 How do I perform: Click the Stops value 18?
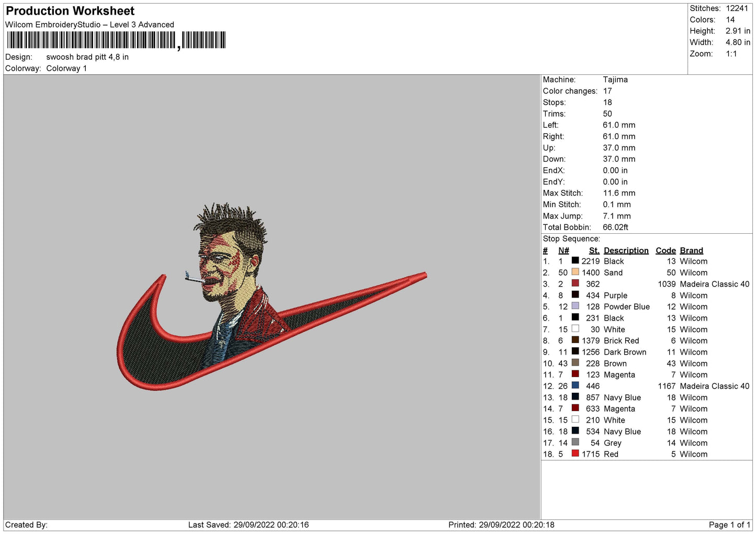pos(607,103)
